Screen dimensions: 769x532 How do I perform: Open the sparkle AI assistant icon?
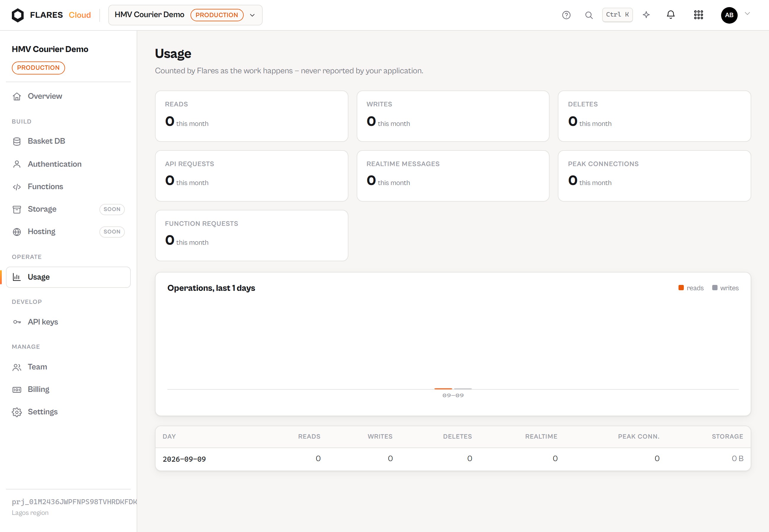click(x=646, y=15)
